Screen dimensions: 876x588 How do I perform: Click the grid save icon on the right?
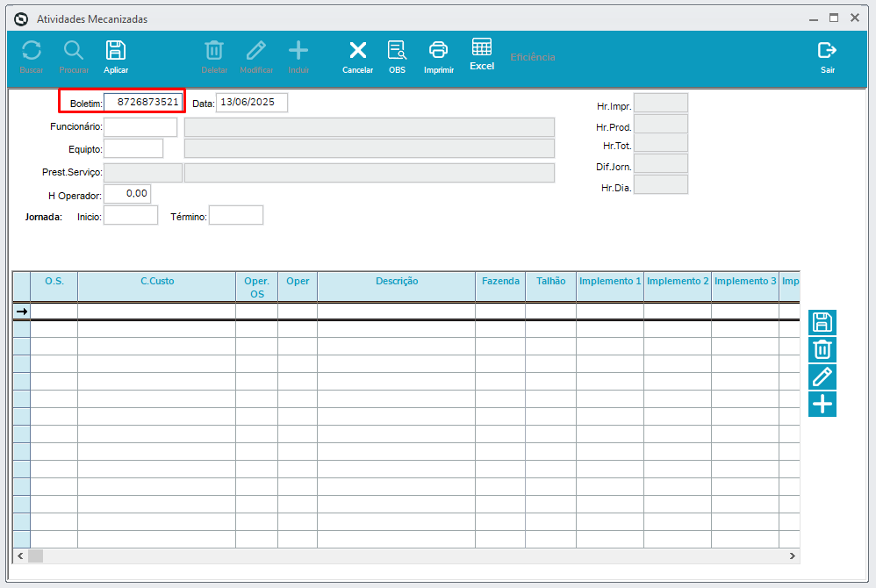[x=822, y=323]
